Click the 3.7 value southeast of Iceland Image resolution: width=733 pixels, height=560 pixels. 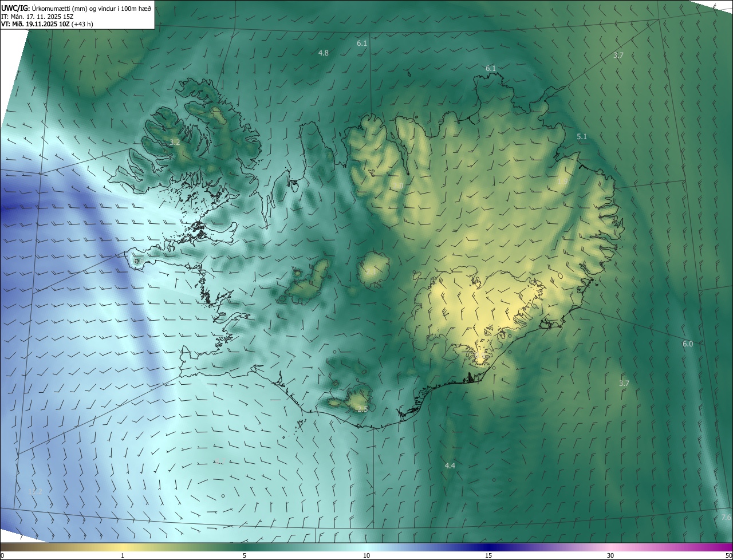[x=624, y=383]
